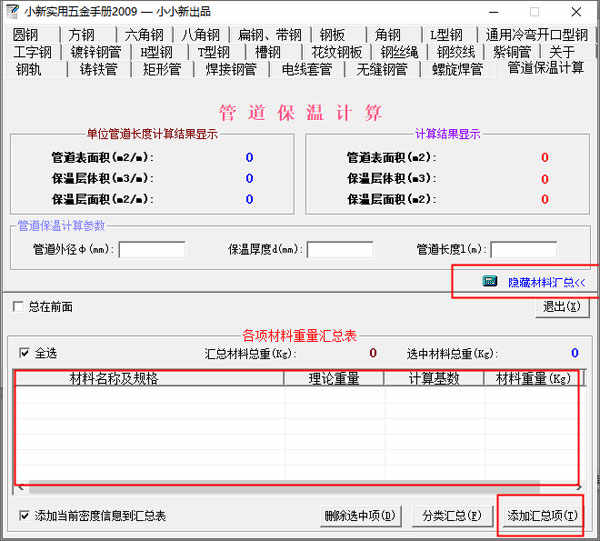Image resolution: width=600 pixels, height=541 pixels.
Task: Go to the 焊接钢管 tab
Action: click(x=231, y=70)
